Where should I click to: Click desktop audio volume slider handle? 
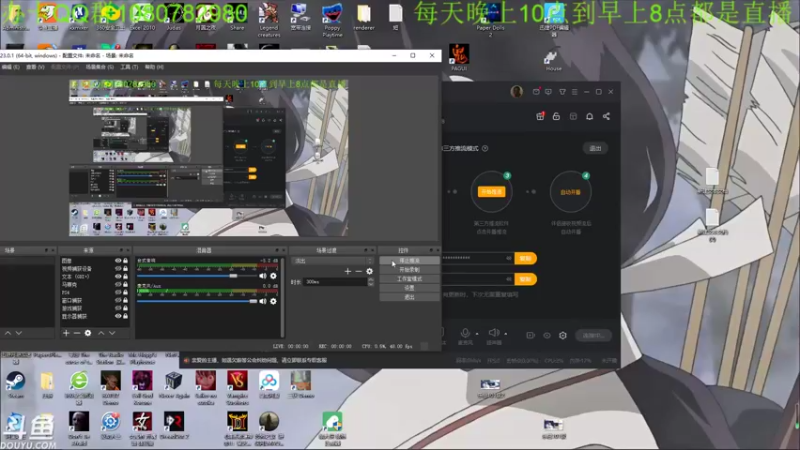tap(233, 276)
